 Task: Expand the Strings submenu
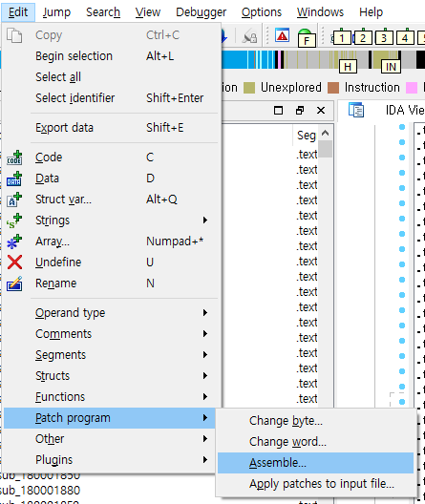point(205,220)
